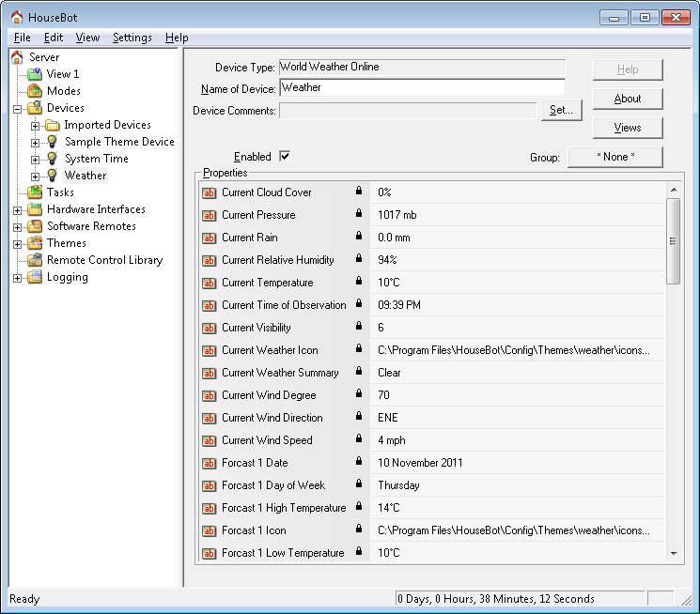Click the ab icon for Current Temperature
700x614 pixels.
pos(209,283)
